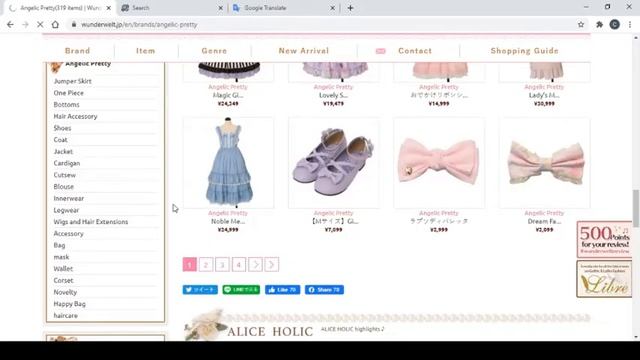Open the New Arrival page
640x360 pixels.
(304, 51)
